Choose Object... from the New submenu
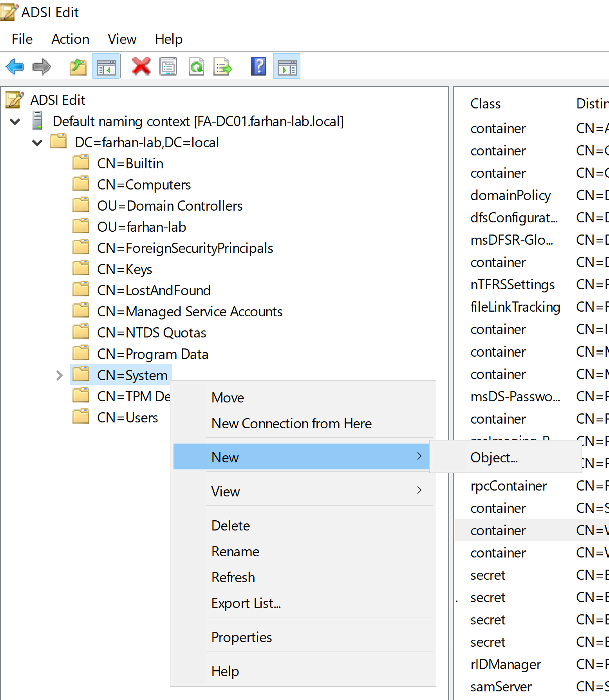The image size is (609, 700). pyautogui.click(x=494, y=457)
